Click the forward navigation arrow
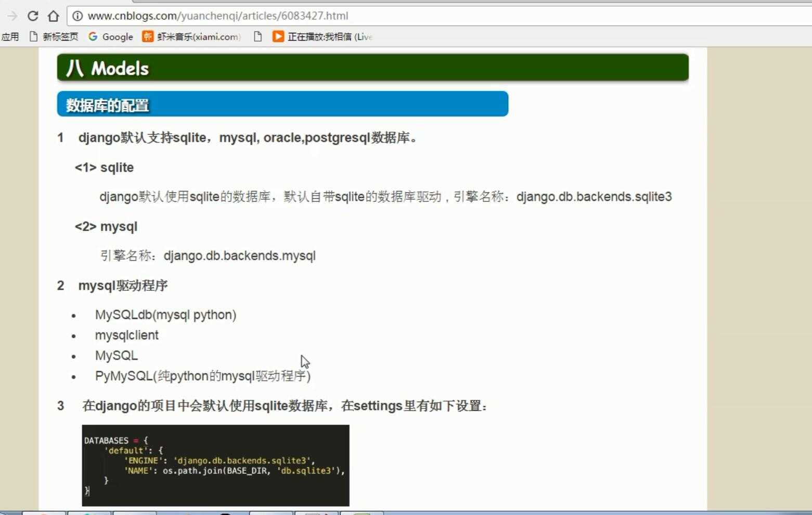The width and height of the screenshot is (812, 515). click(12, 16)
